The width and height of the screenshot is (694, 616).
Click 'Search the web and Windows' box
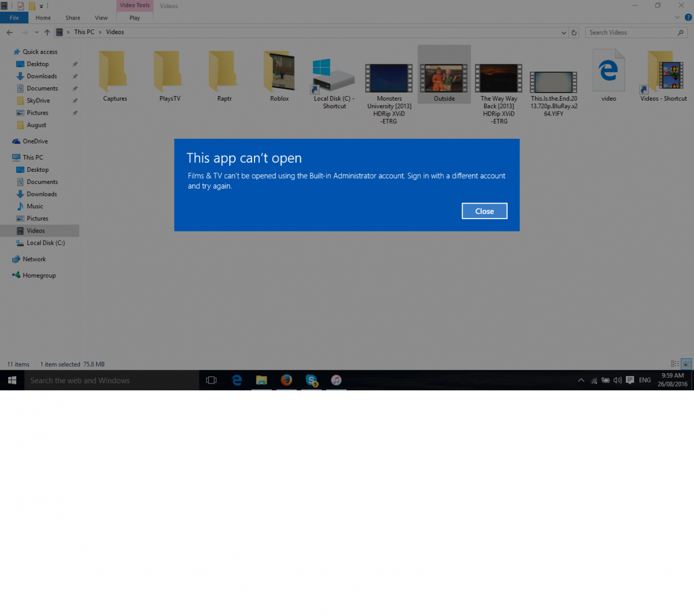click(112, 380)
